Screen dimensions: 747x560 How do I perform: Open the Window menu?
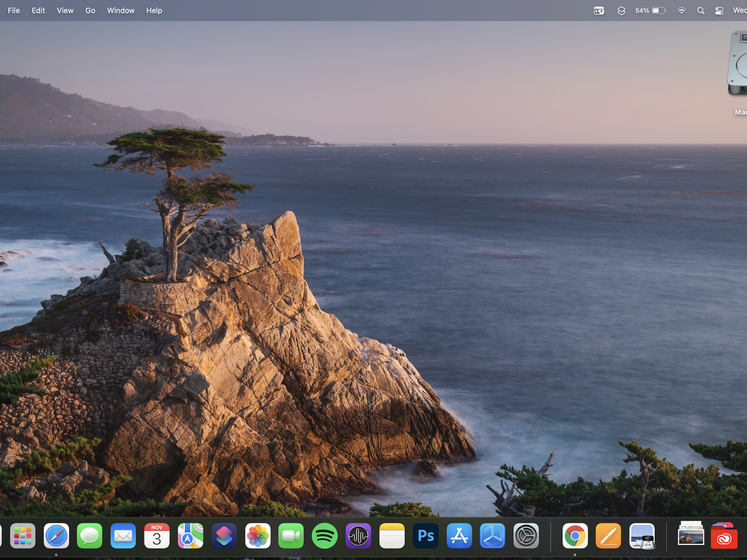pyautogui.click(x=120, y=10)
